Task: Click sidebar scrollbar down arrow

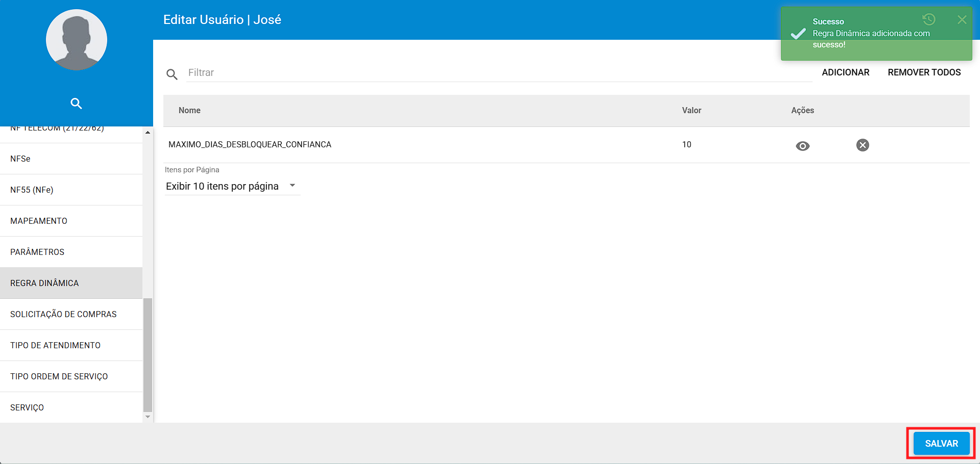Action: [x=148, y=417]
